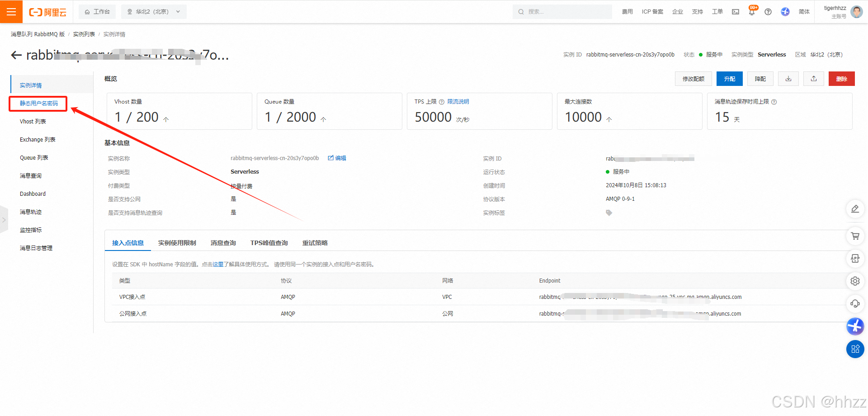The width and height of the screenshot is (868, 416).
Task: Click max connections upgrade arrow
Action: (x=609, y=119)
